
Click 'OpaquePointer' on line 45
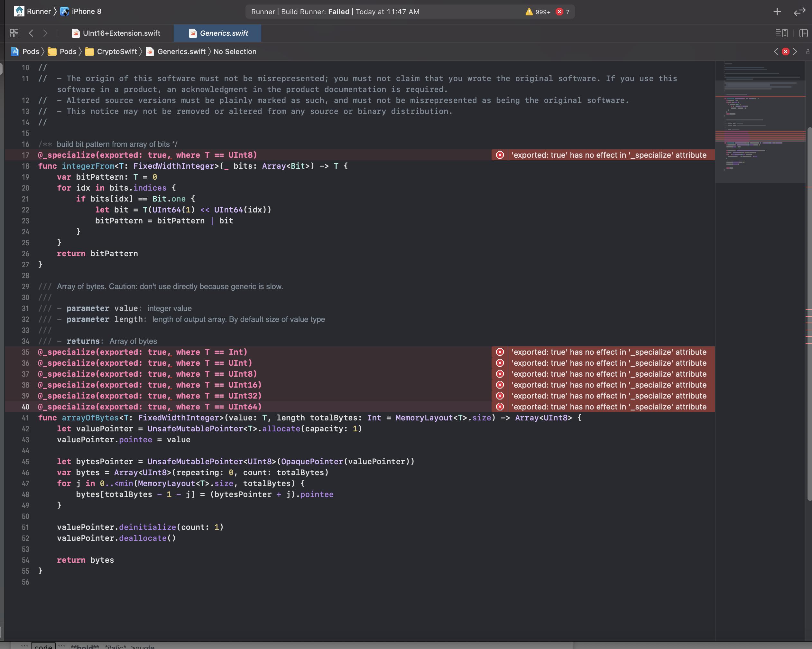(312, 462)
